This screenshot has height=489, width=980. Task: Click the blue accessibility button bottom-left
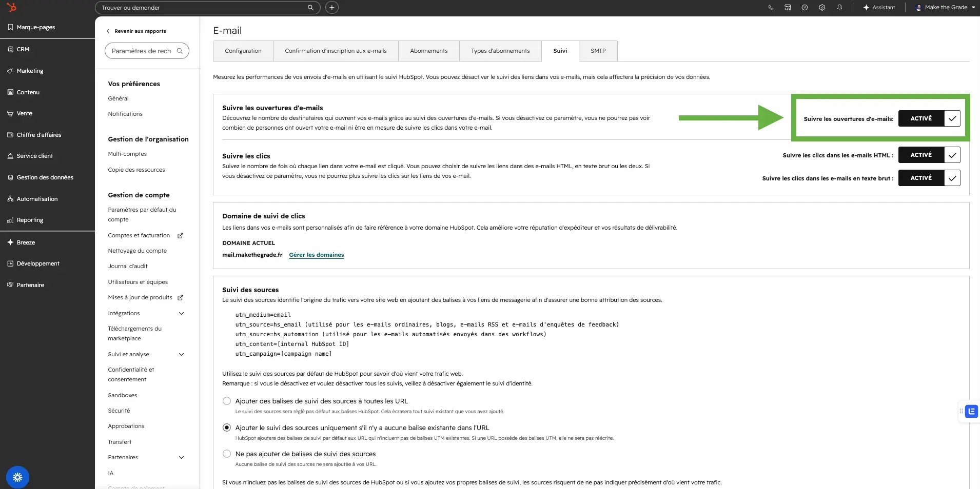coord(17,477)
